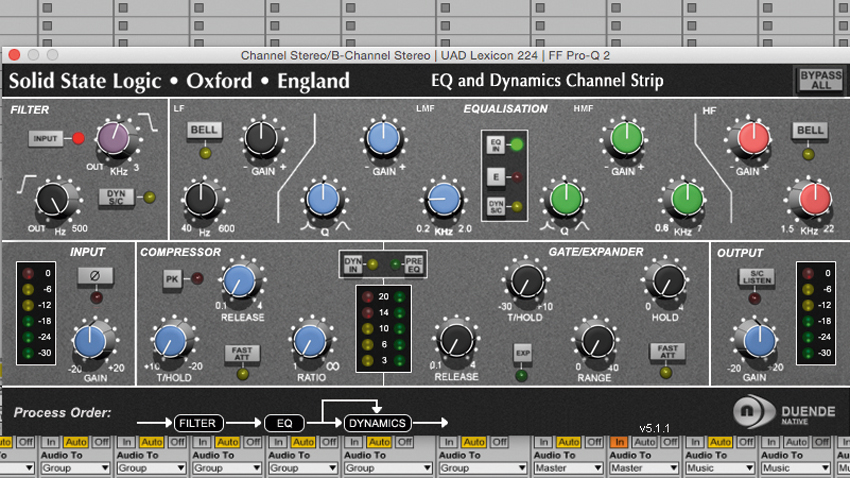Toggle the PRE EQ switch

click(x=414, y=265)
